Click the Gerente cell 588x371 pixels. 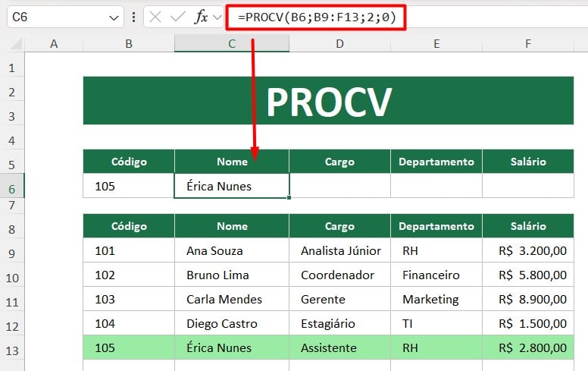[339, 299]
